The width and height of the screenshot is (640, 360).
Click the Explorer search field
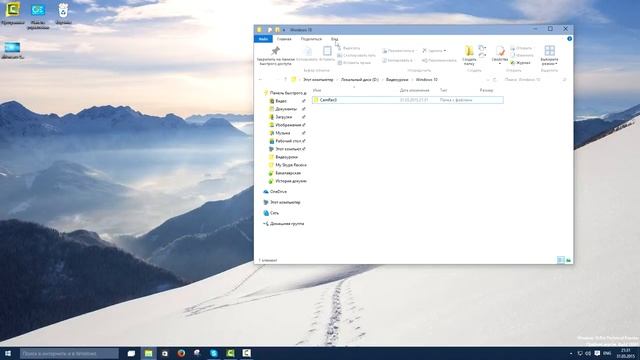coord(536,80)
